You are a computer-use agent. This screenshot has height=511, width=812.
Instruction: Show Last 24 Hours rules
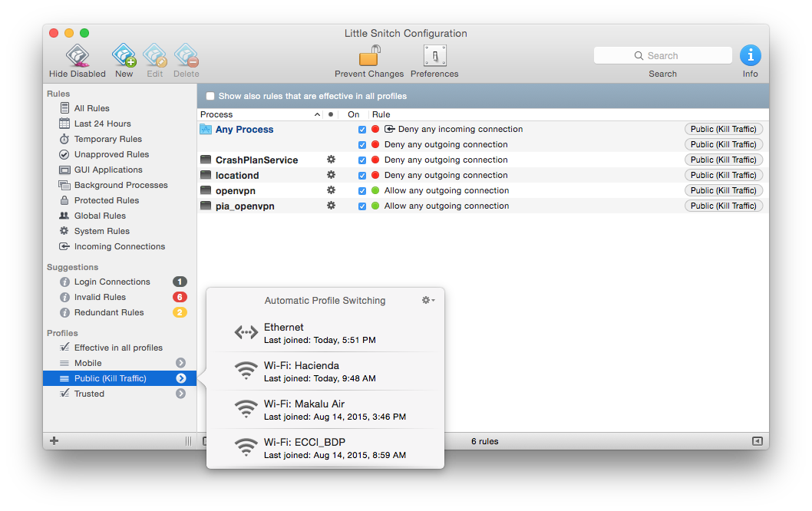[x=103, y=124]
